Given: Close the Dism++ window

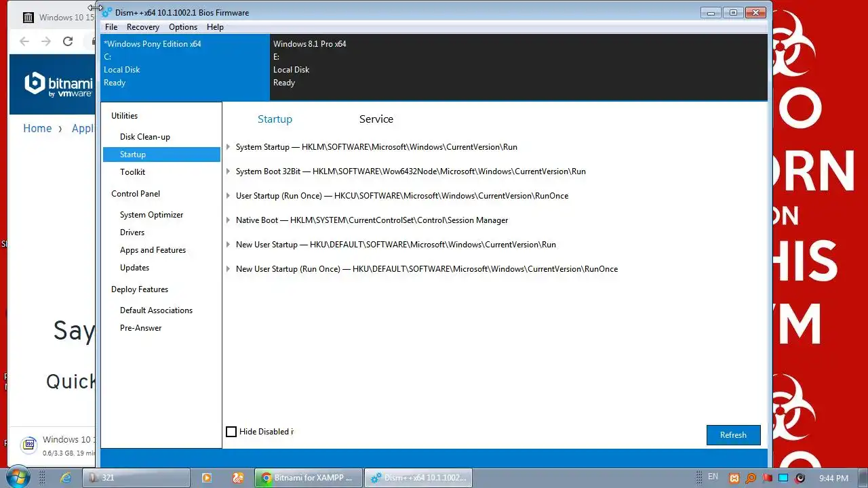Looking at the screenshot, I should pyautogui.click(x=755, y=12).
